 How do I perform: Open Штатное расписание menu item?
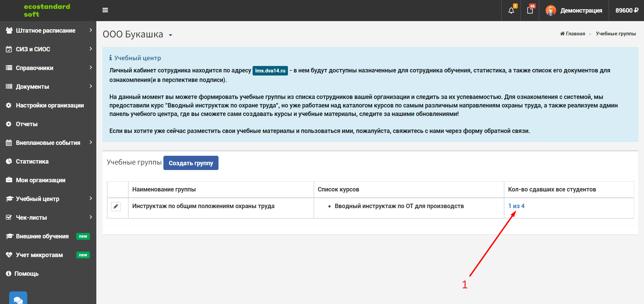pos(48,31)
